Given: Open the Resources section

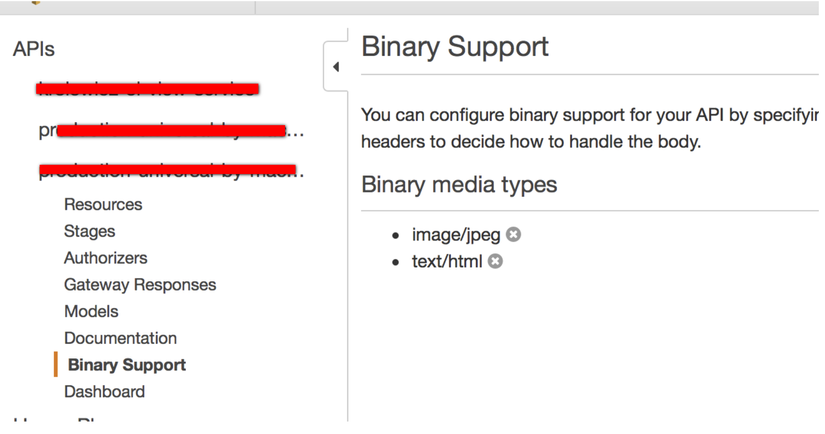Looking at the screenshot, I should click(103, 204).
